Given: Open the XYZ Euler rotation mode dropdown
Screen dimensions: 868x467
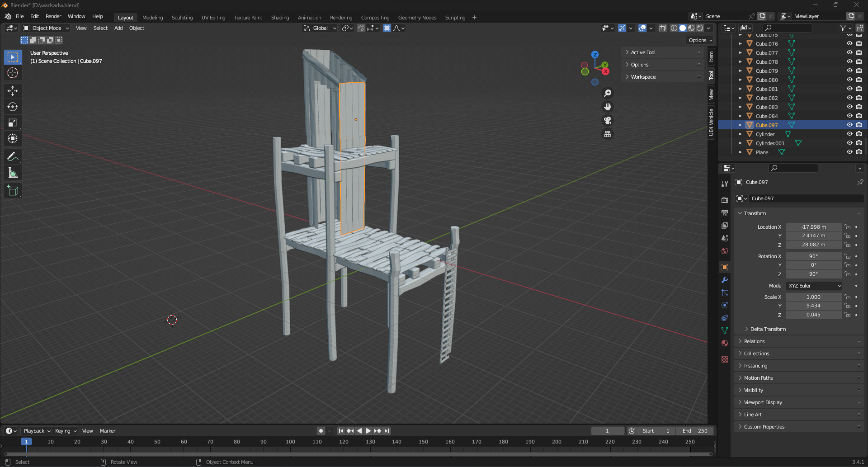Looking at the screenshot, I should click(x=814, y=286).
